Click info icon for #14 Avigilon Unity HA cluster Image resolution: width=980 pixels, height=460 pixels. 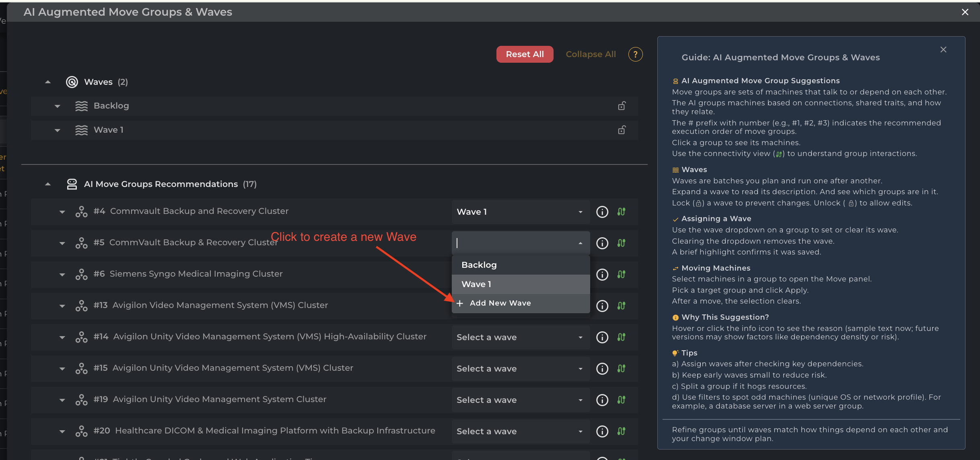[602, 337]
